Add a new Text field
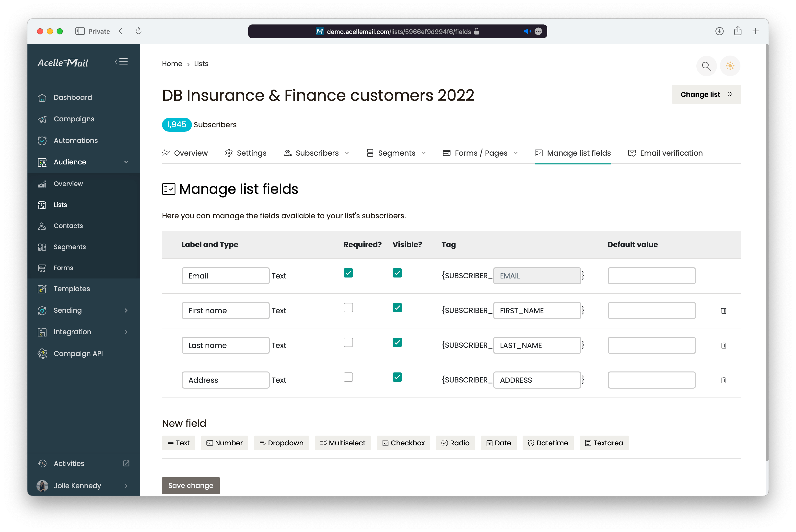 178,443
